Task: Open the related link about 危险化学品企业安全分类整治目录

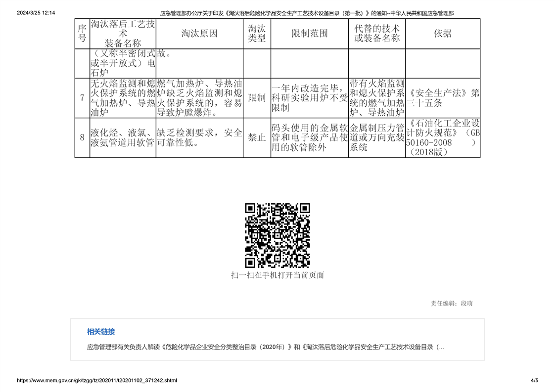Action: pos(266,347)
